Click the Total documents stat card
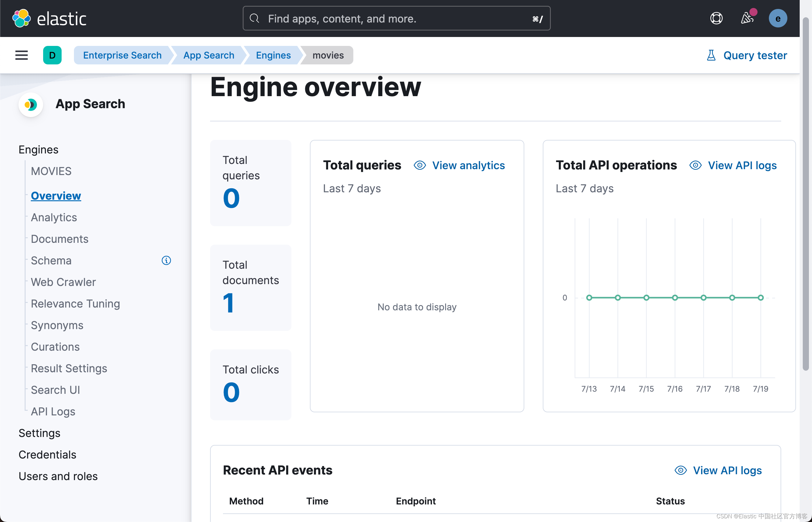 (x=251, y=288)
